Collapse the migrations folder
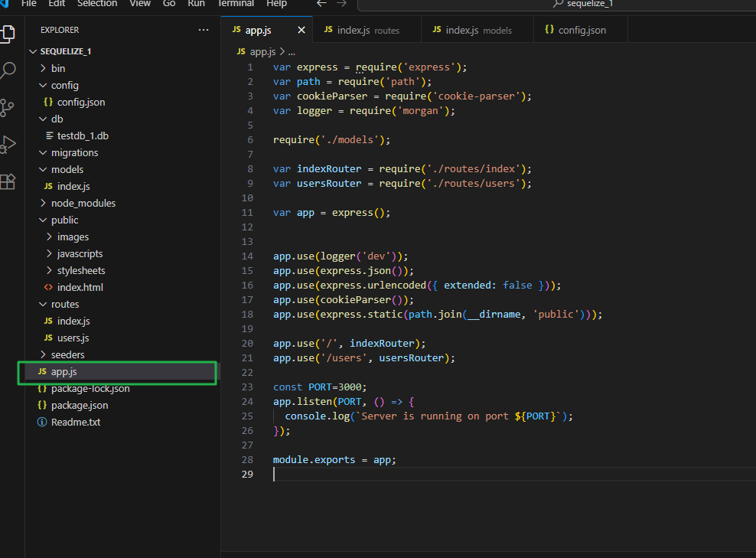 coord(43,152)
